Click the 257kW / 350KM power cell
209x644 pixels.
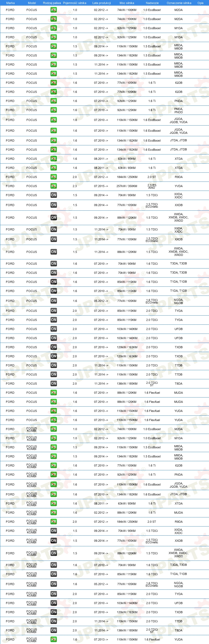pyautogui.click(x=127, y=186)
